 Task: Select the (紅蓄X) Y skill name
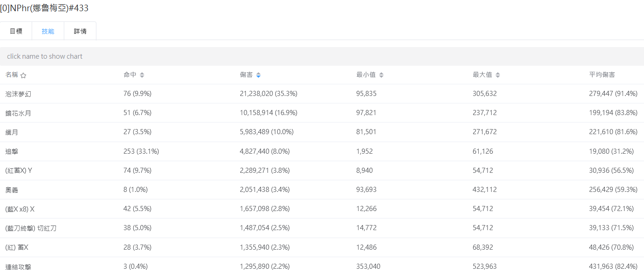pos(19,171)
